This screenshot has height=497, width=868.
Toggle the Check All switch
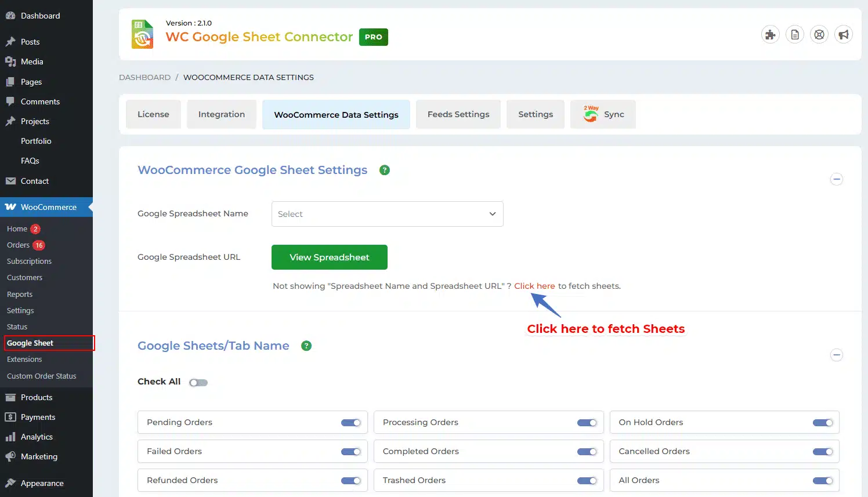(x=198, y=382)
